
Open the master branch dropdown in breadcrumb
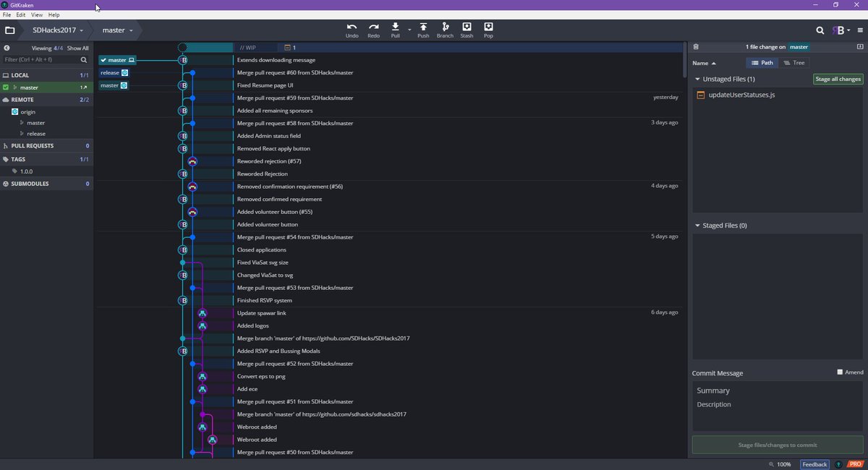coord(117,30)
